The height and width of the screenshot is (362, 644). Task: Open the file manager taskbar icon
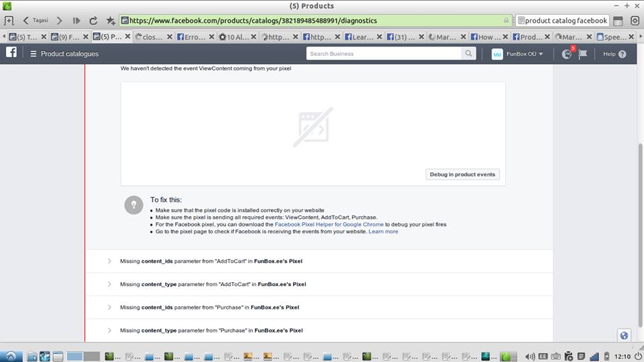pos(32,356)
